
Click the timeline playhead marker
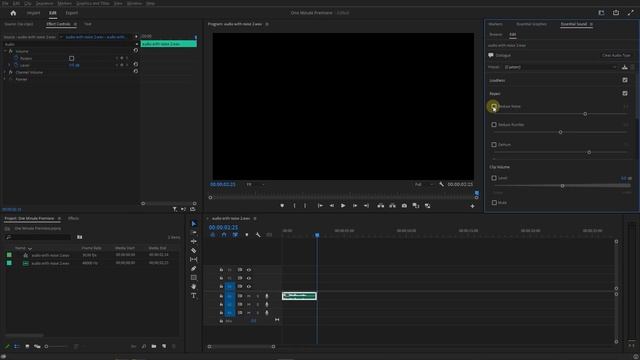coord(317,235)
